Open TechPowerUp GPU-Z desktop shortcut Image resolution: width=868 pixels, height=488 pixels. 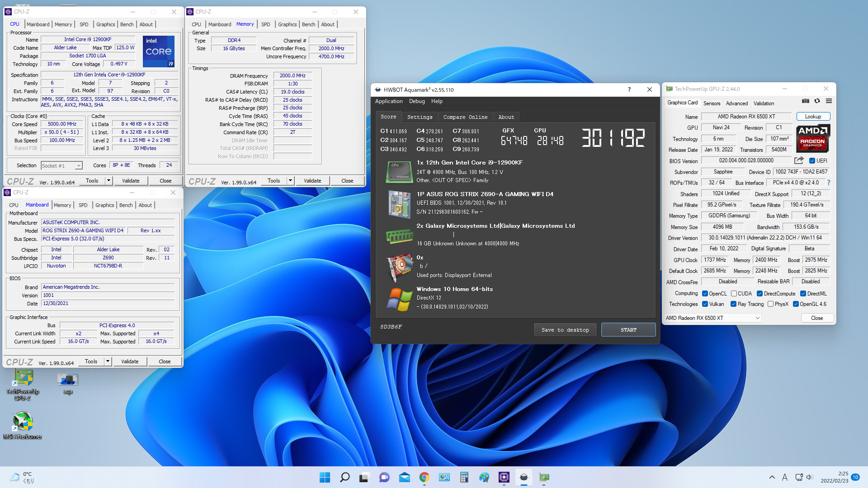23,385
